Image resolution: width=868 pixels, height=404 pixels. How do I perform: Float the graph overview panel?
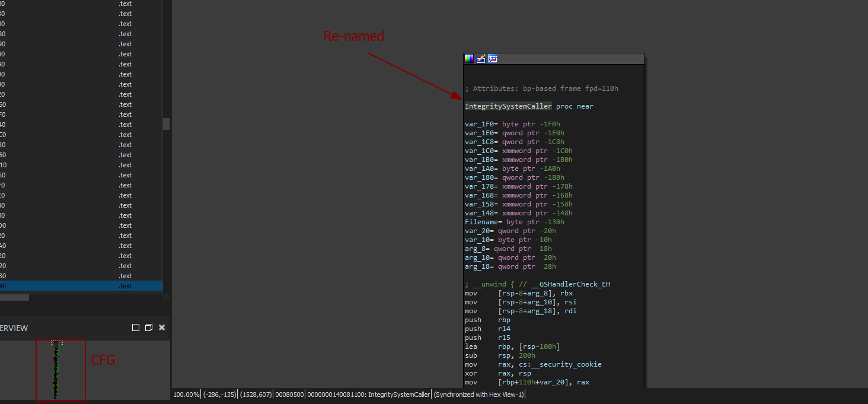(x=149, y=327)
